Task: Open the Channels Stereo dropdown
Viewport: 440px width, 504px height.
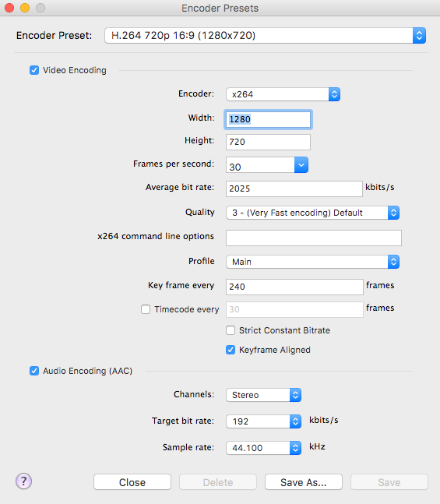Action: pos(263,395)
